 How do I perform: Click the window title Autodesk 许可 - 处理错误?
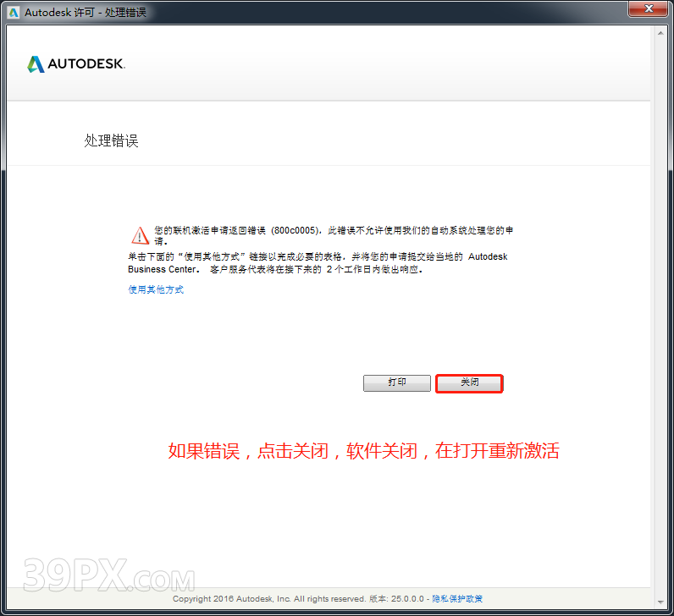point(86,13)
